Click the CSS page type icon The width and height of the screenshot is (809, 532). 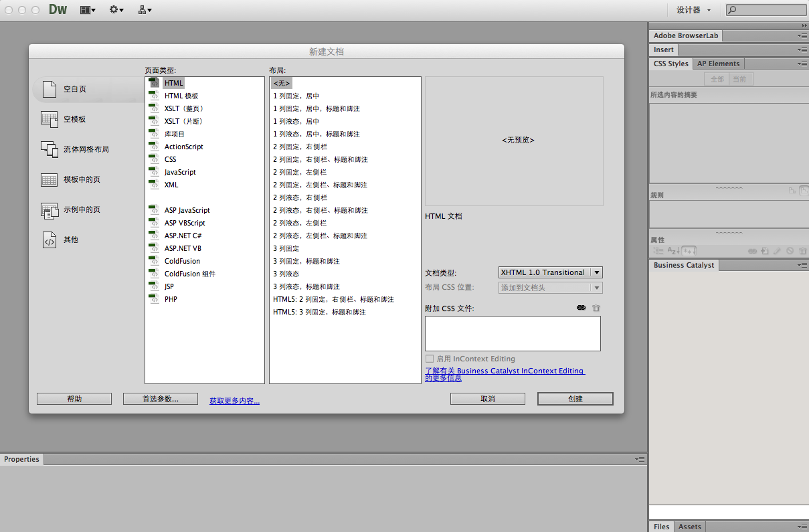tap(154, 159)
